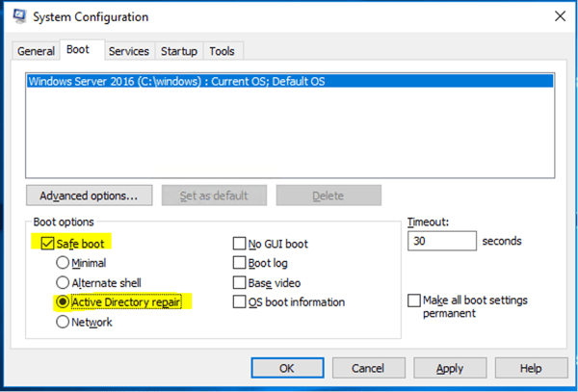Check Make all boot settings permanent
578x392 pixels.
click(414, 301)
